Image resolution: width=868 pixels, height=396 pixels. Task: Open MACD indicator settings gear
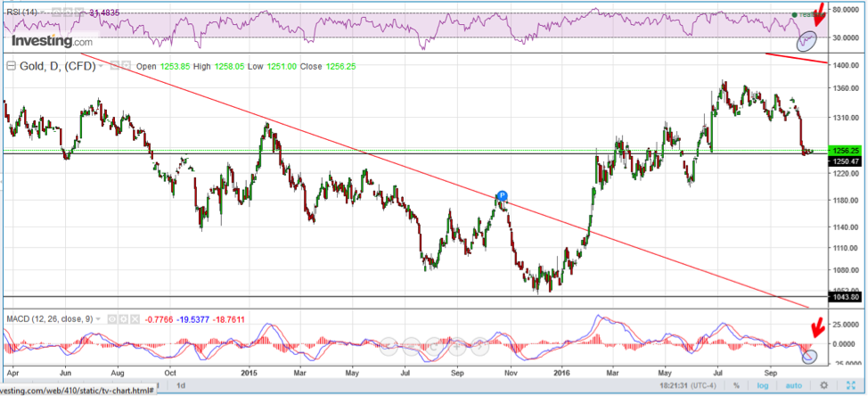[x=125, y=318]
